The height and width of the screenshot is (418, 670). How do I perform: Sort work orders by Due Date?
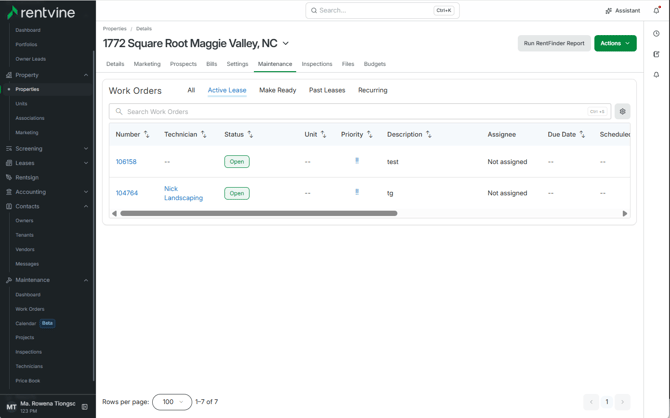(582, 134)
